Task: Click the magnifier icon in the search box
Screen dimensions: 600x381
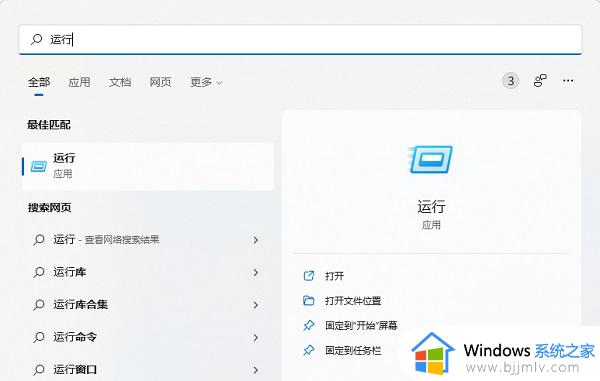Action: 37,39
